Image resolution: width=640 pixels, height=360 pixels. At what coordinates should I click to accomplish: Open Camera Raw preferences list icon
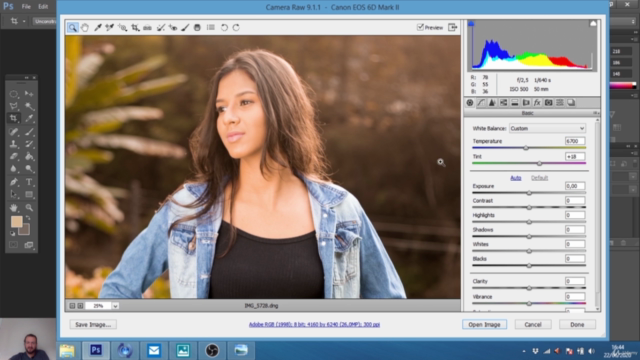pyautogui.click(x=211, y=27)
